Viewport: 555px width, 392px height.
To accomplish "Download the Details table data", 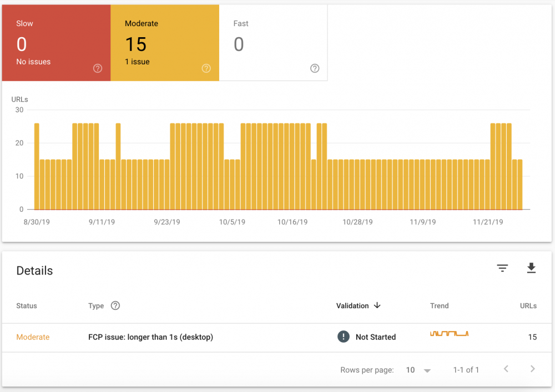I will coord(531,268).
